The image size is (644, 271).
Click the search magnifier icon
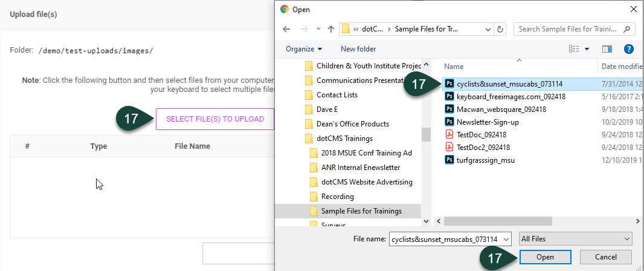628,29
